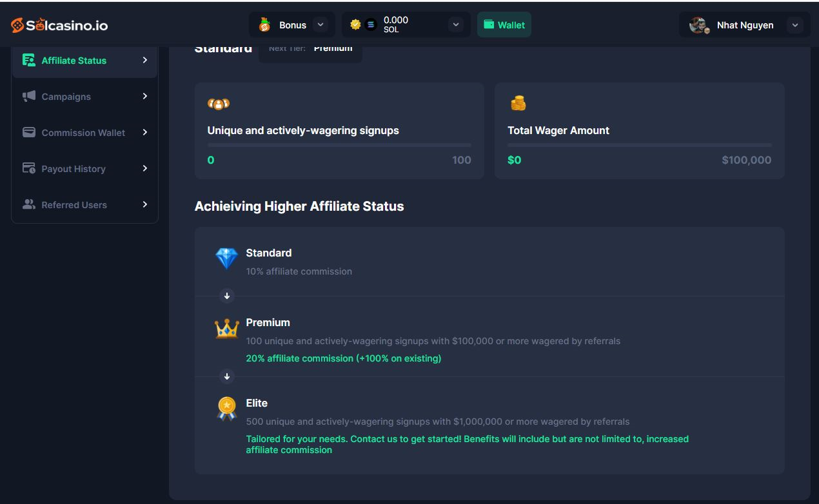
Task: Click the Standard tier diamond icon
Action: (x=226, y=258)
